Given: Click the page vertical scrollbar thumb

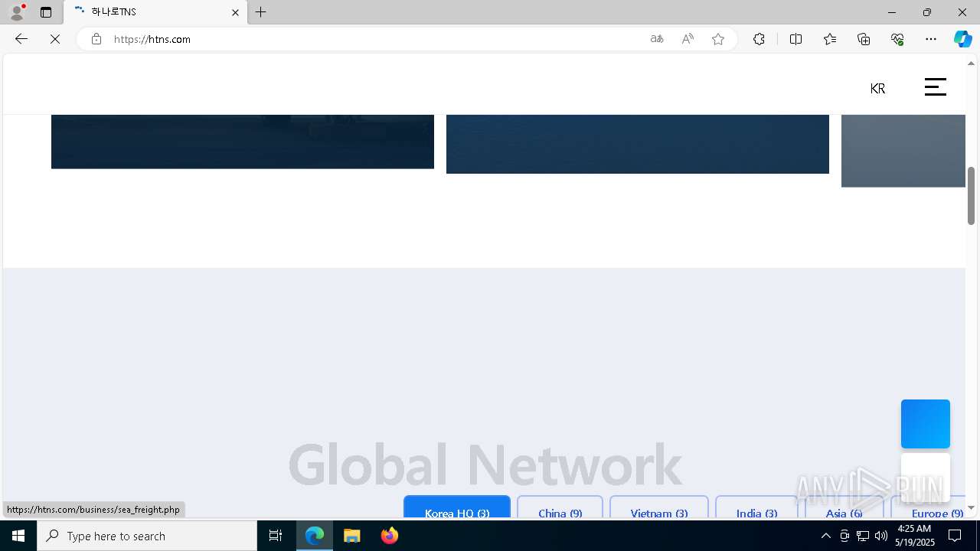Looking at the screenshot, I should click(972, 195).
